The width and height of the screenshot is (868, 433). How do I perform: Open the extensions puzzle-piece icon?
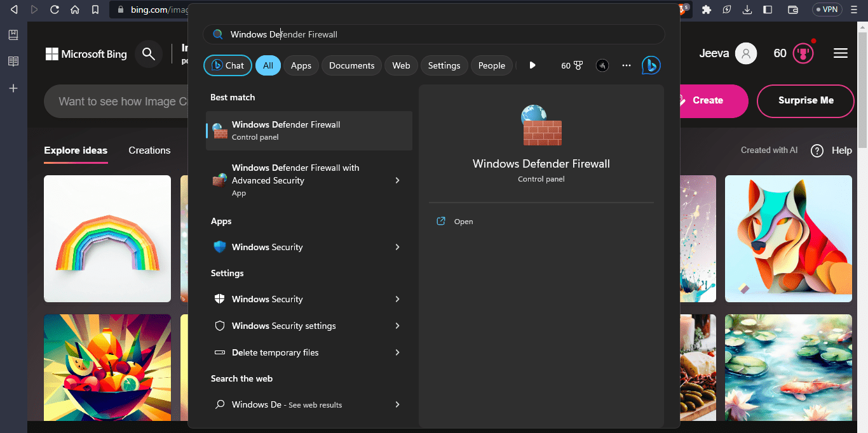tap(706, 10)
